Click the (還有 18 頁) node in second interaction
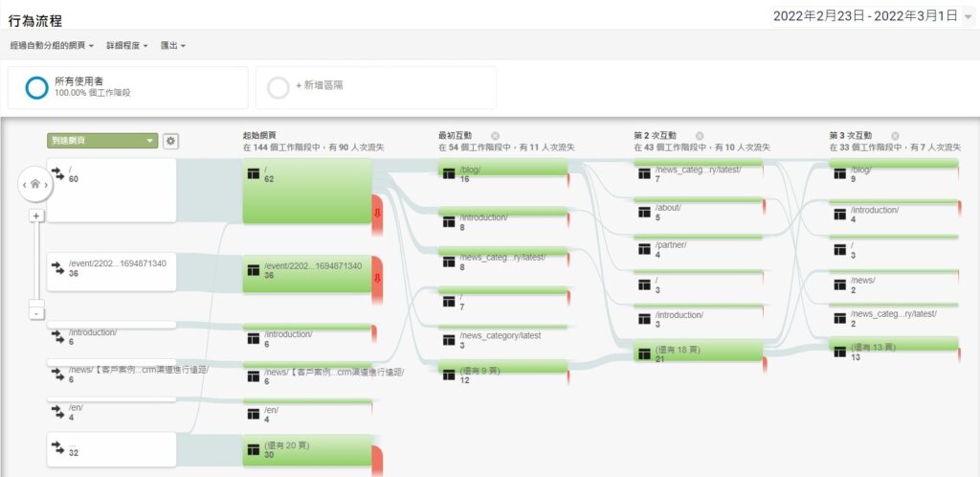The height and width of the screenshot is (477, 980). 698,352
